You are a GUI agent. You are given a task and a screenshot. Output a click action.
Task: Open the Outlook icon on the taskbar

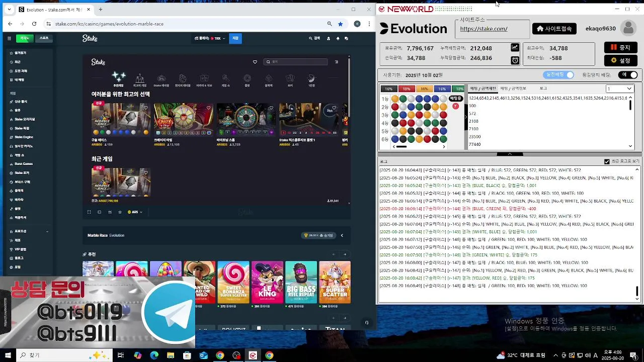(203, 355)
